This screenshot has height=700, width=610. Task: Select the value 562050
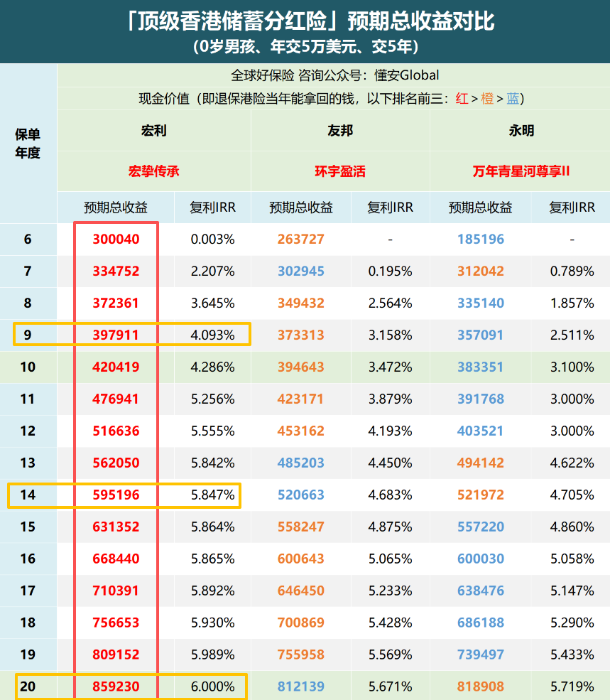(116, 463)
